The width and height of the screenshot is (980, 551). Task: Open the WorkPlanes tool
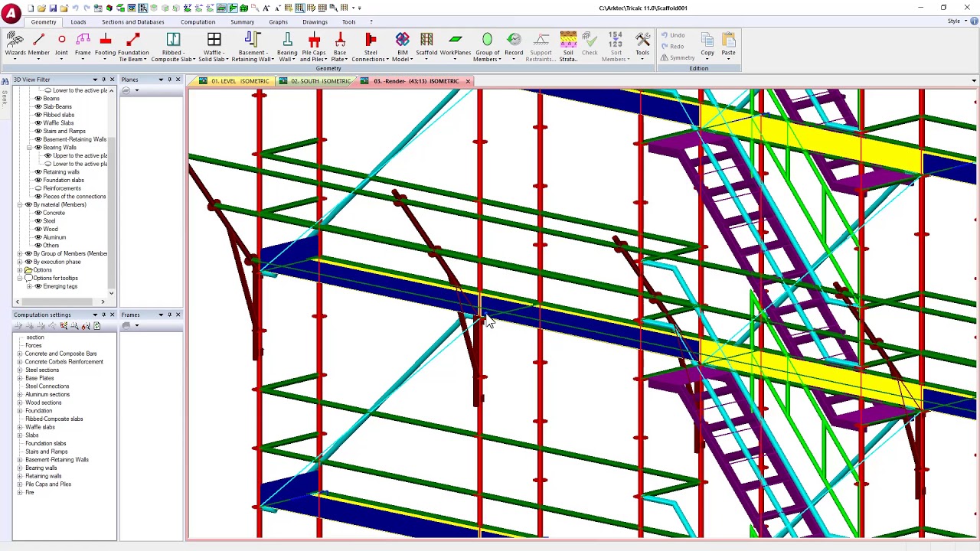point(456,45)
